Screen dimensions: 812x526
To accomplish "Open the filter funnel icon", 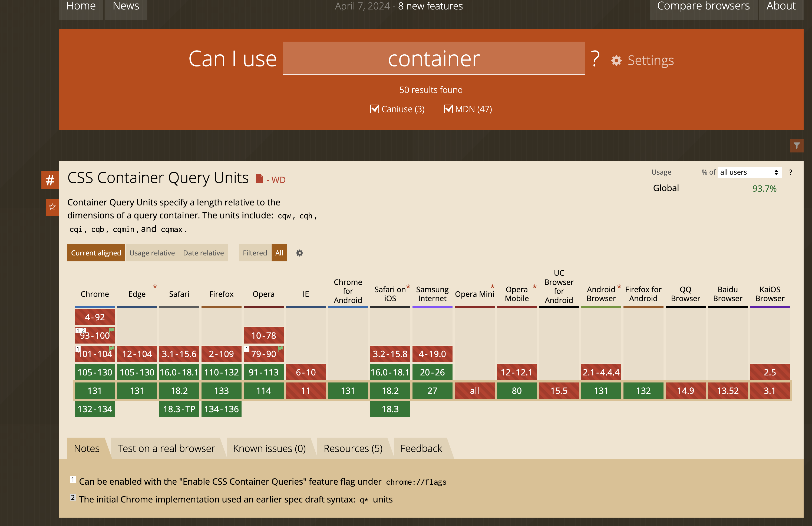I will pos(796,146).
